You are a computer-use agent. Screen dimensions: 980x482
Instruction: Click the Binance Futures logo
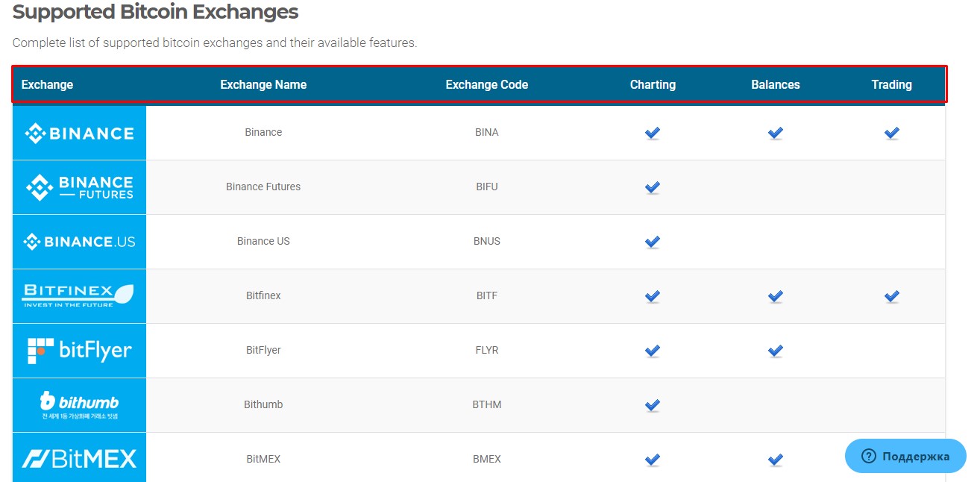(x=79, y=187)
